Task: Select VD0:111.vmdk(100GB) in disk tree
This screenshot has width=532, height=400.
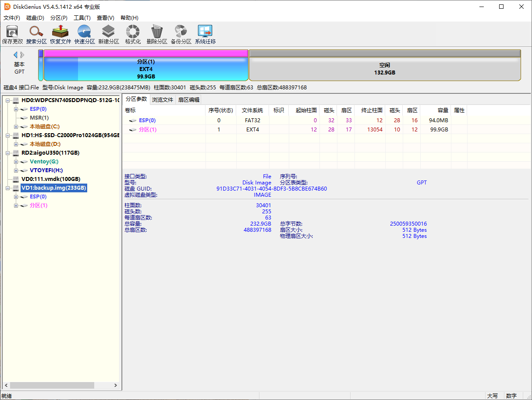Action: (x=51, y=179)
